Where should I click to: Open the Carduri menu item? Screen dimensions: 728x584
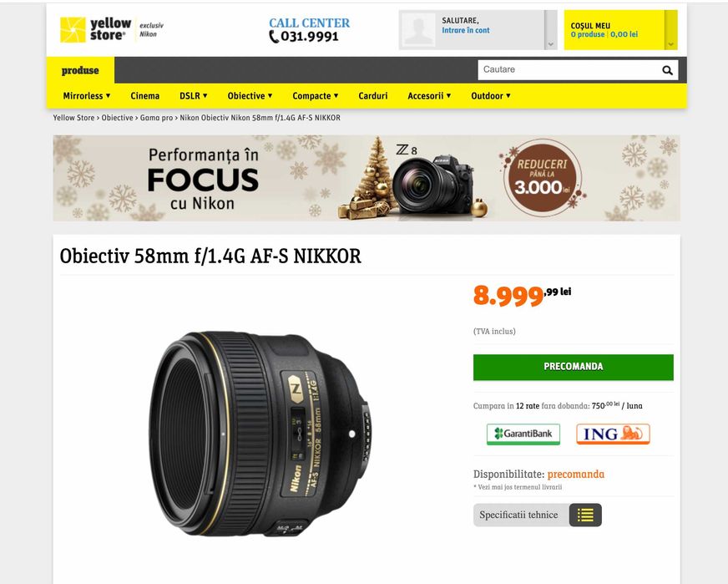pyautogui.click(x=373, y=96)
